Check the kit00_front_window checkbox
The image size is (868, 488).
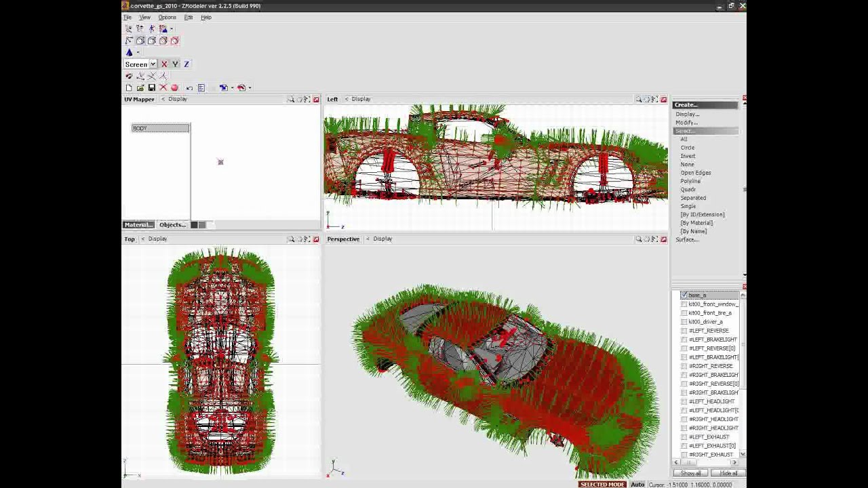pos(684,304)
